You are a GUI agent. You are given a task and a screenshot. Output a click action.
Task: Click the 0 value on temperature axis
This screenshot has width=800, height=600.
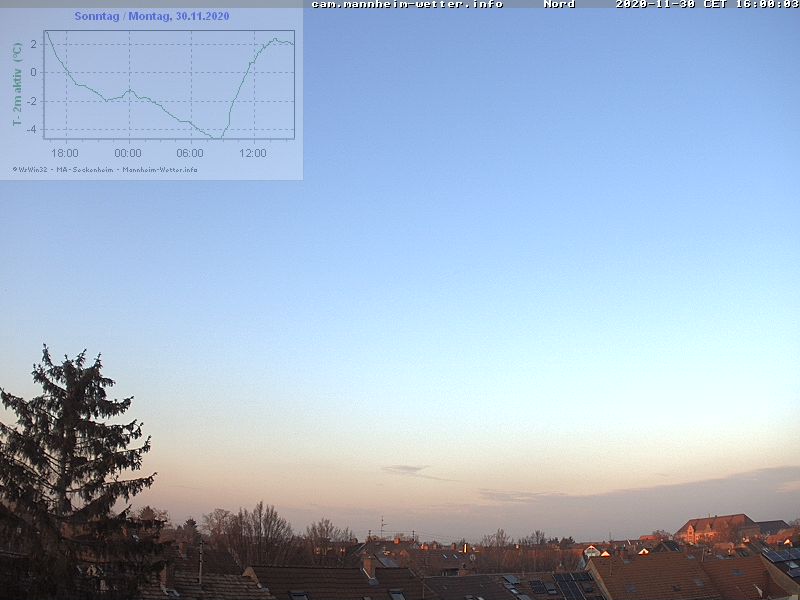click(x=34, y=72)
